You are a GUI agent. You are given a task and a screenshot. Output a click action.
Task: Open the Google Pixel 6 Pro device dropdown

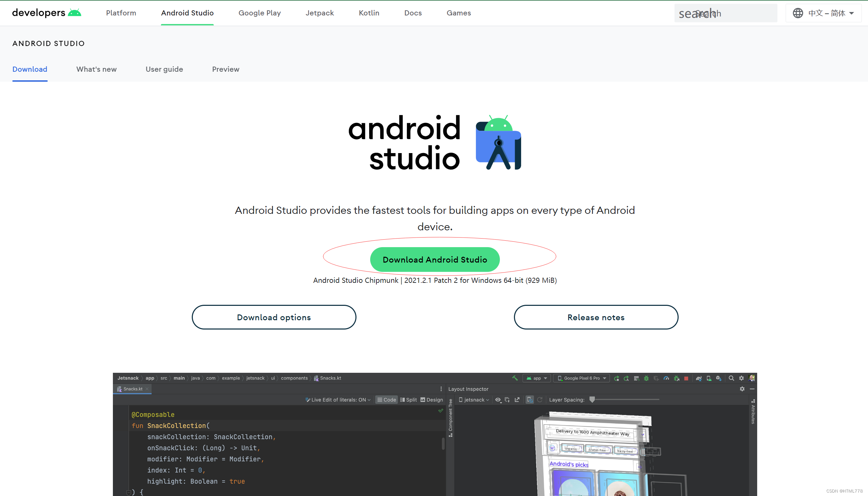pos(582,378)
